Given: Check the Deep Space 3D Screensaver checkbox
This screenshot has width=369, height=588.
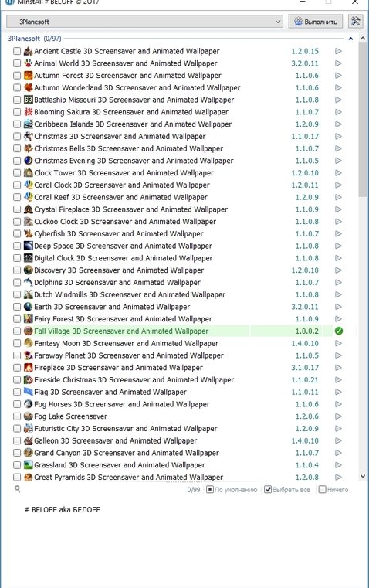Looking at the screenshot, I should point(17,246).
